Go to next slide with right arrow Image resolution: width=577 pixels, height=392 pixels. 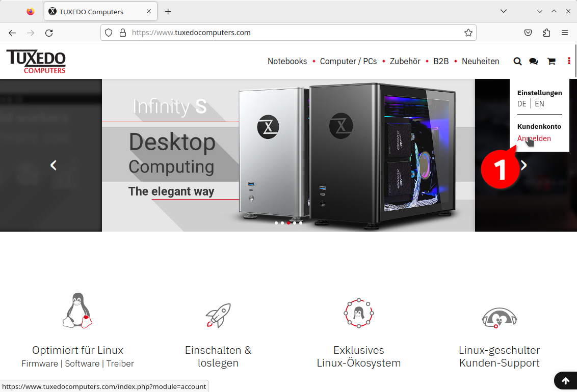pos(523,165)
